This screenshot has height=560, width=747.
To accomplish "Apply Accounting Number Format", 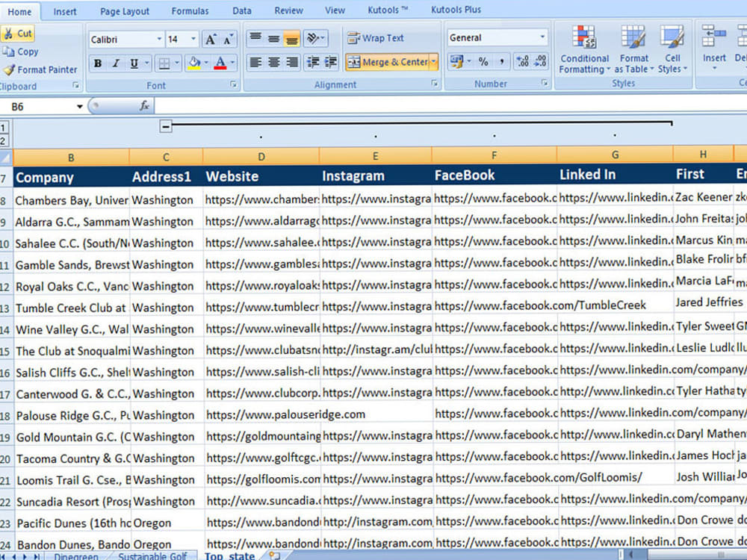I will [x=457, y=61].
